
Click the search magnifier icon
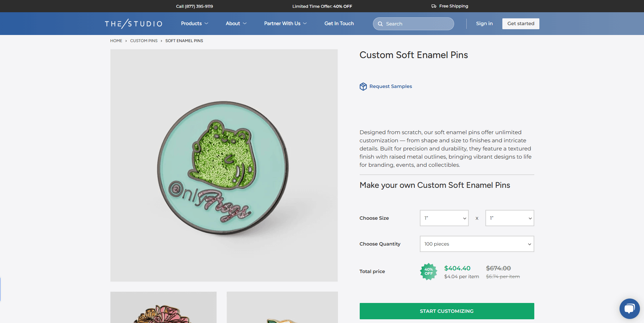point(380,24)
